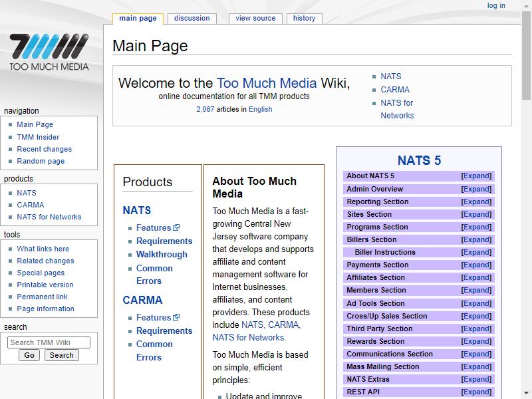
Task: Open CARMA in the welcome box list
Action: (395, 90)
